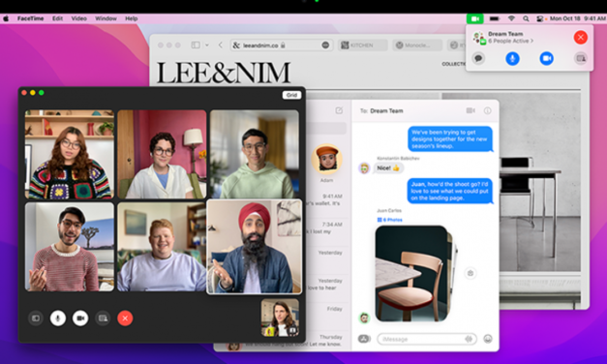Click the green FaceTime camera menu bar icon
The height and width of the screenshot is (364, 607).
tap(475, 18)
